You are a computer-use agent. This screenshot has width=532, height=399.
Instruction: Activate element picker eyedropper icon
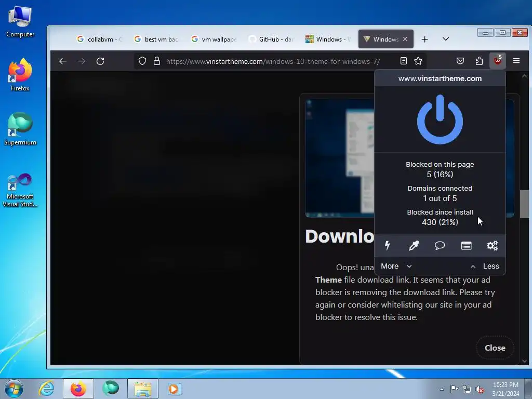[x=414, y=245]
